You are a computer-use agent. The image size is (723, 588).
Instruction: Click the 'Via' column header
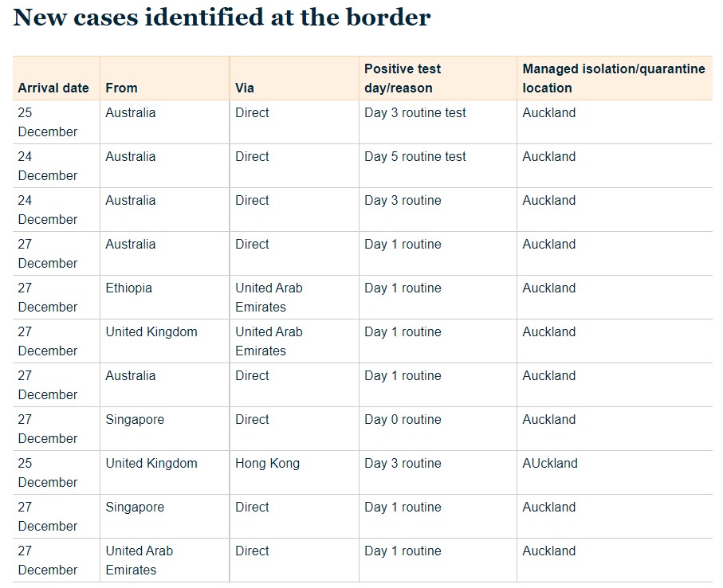click(x=245, y=88)
